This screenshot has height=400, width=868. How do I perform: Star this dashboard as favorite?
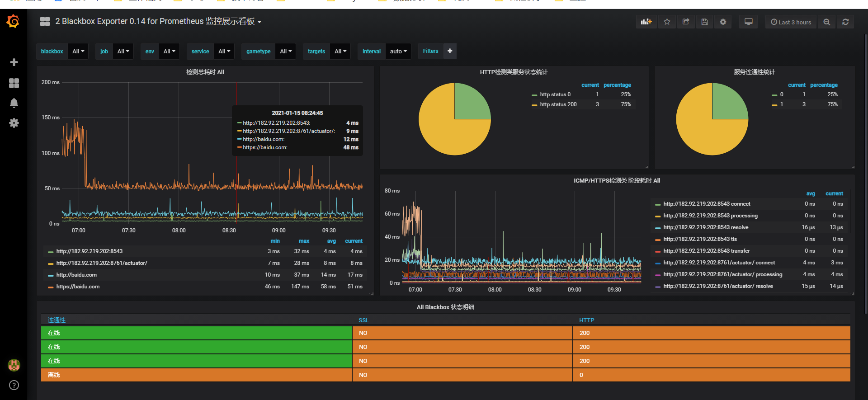[667, 22]
